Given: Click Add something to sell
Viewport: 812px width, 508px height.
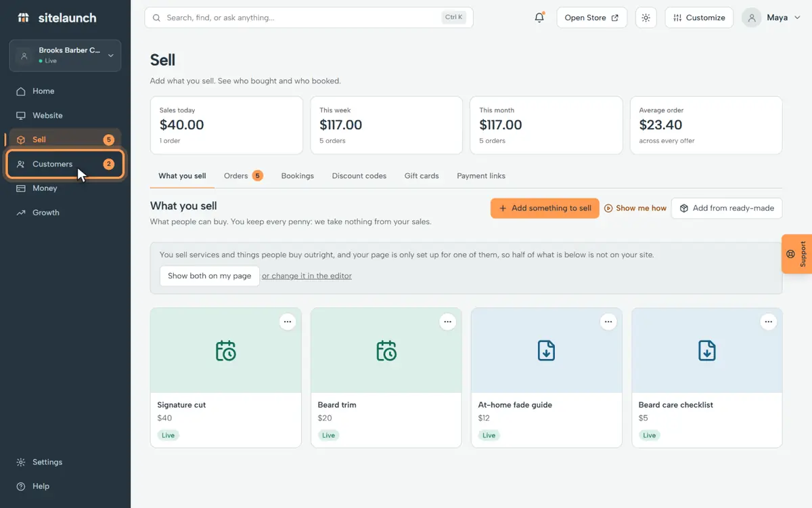Looking at the screenshot, I should [545, 208].
